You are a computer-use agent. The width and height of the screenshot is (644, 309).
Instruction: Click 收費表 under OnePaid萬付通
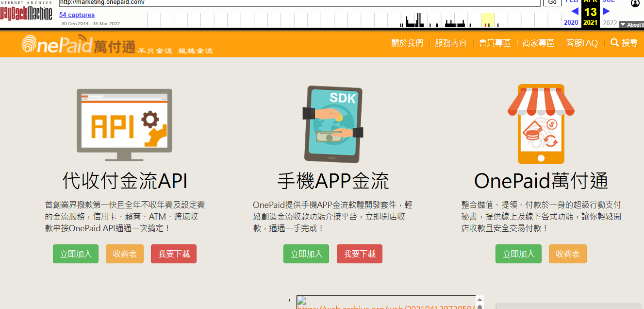pyautogui.click(x=567, y=254)
